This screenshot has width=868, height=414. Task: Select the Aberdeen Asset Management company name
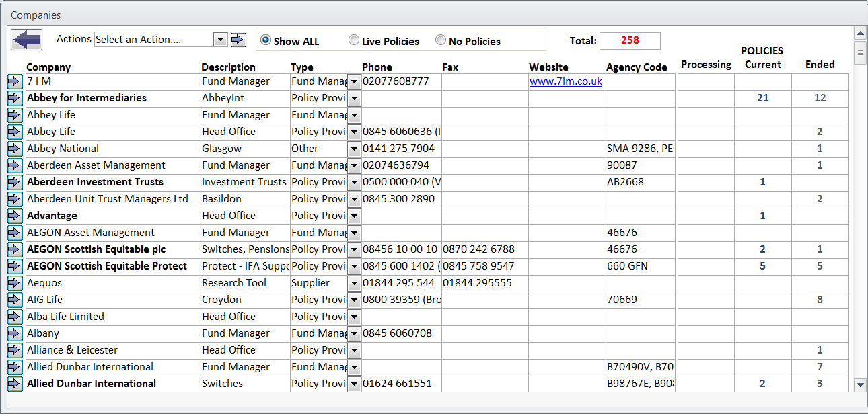coord(96,165)
